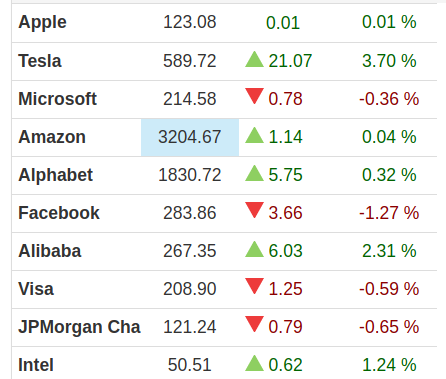Click Intel's price 50.51
446x379 pixels.
click(190, 365)
